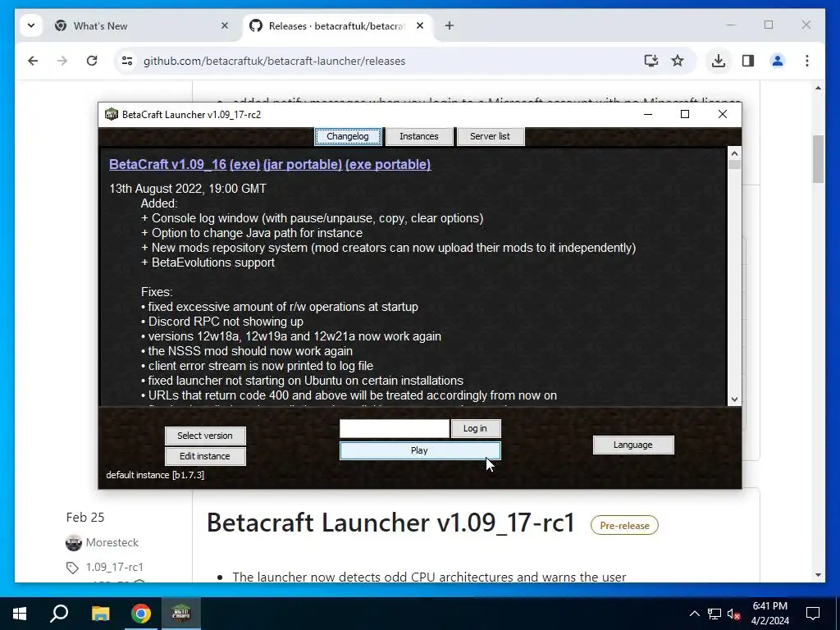Maximize the BetaCraft Launcher window
Screen dimensions: 840x630
[x=685, y=114]
